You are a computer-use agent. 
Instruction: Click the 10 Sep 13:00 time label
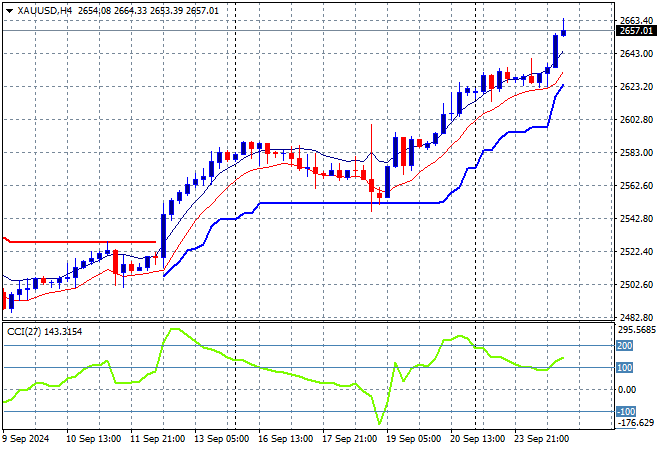[93, 439]
